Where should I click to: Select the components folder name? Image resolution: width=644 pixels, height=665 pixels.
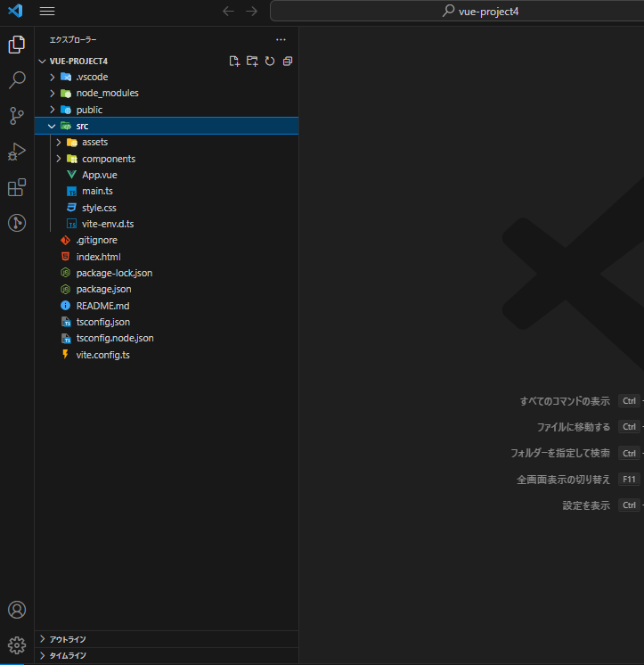pos(109,159)
